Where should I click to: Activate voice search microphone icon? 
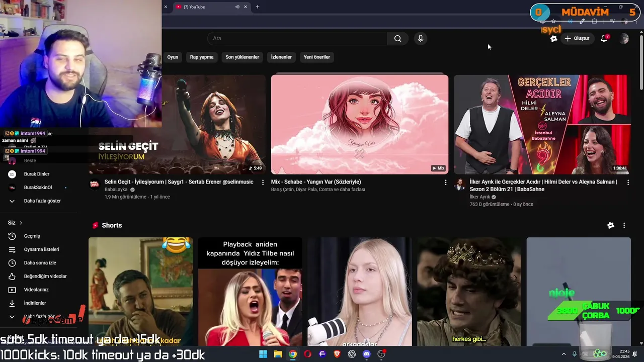(421, 39)
